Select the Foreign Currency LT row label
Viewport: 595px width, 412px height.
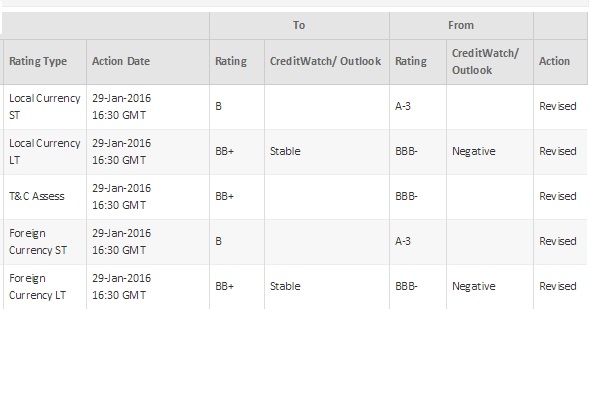tap(38, 287)
